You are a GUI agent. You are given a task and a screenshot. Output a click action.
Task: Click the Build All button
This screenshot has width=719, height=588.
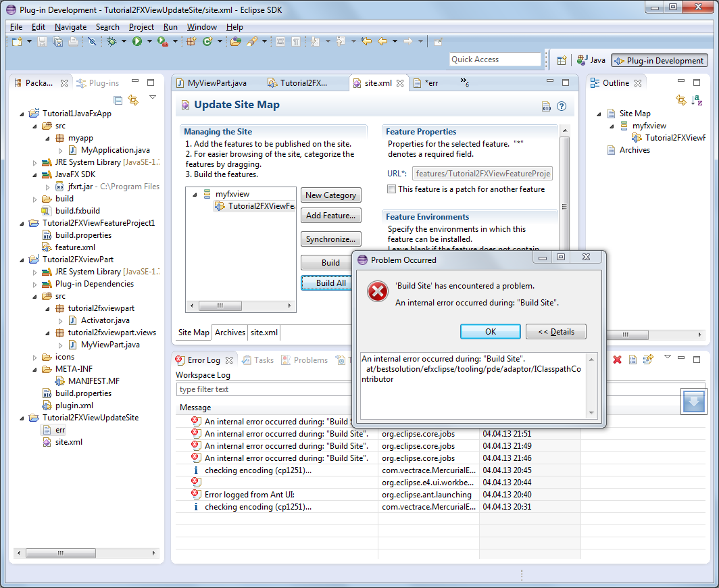tap(326, 283)
